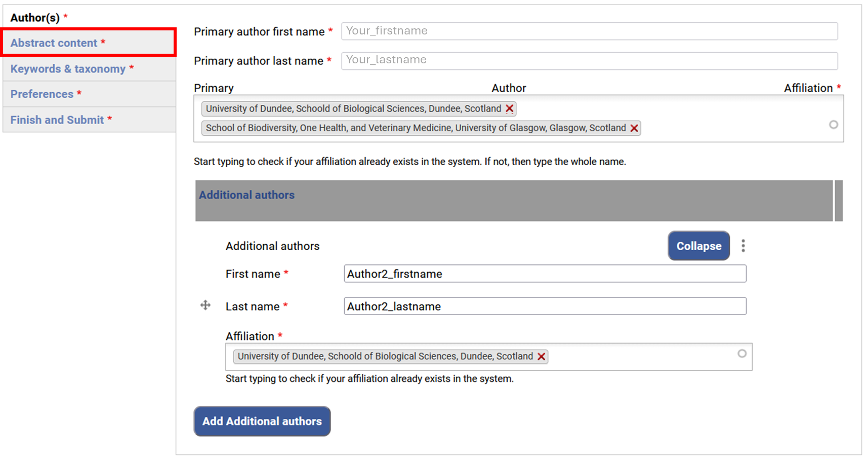Remove Glasgow School of Biodiversity affiliation tag
This screenshot has width=868, height=462.
point(634,128)
